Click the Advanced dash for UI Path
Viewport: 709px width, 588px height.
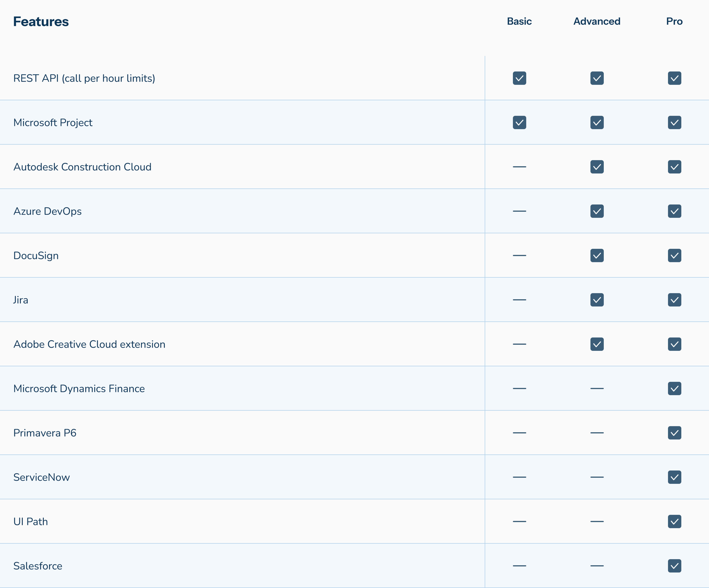[x=597, y=521]
